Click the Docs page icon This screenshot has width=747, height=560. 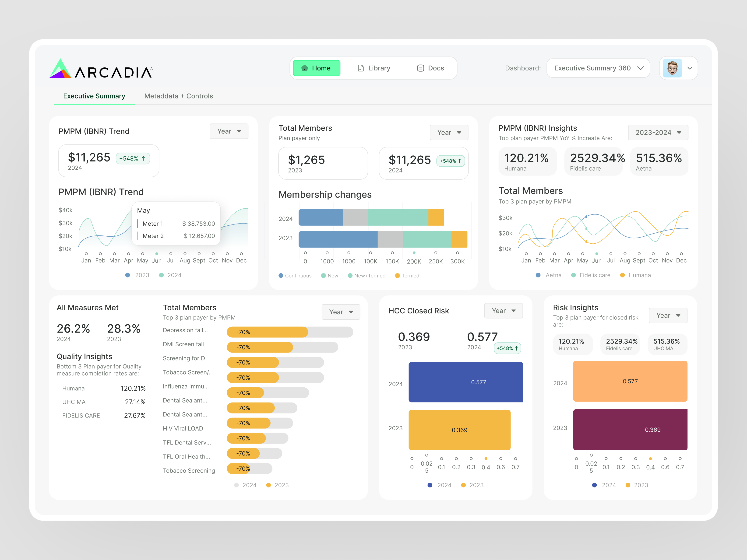coord(420,68)
